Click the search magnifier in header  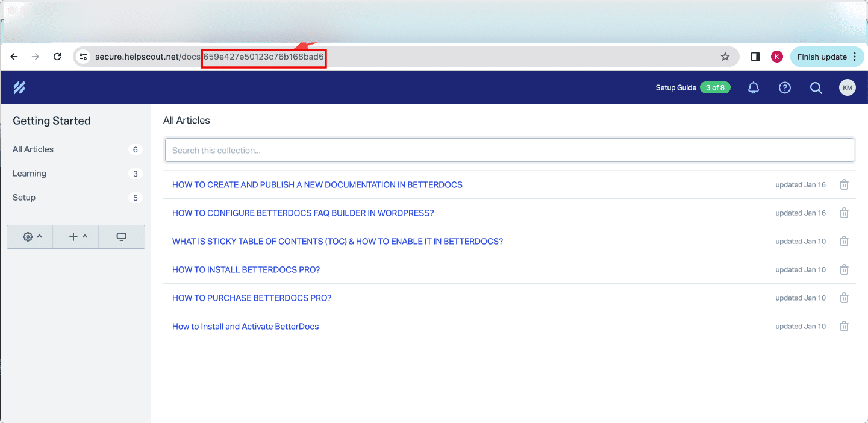tap(816, 88)
